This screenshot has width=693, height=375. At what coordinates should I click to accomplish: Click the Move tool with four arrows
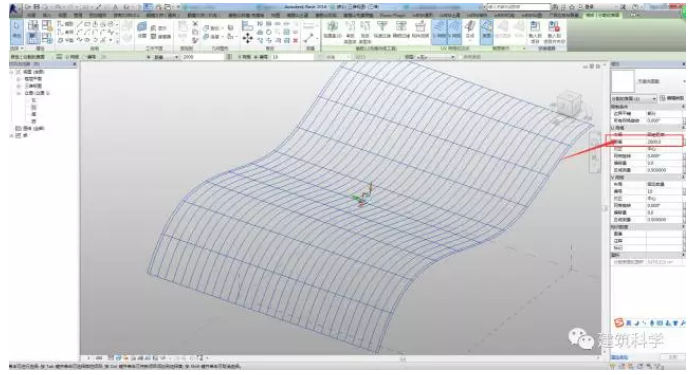[x=248, y=38]
